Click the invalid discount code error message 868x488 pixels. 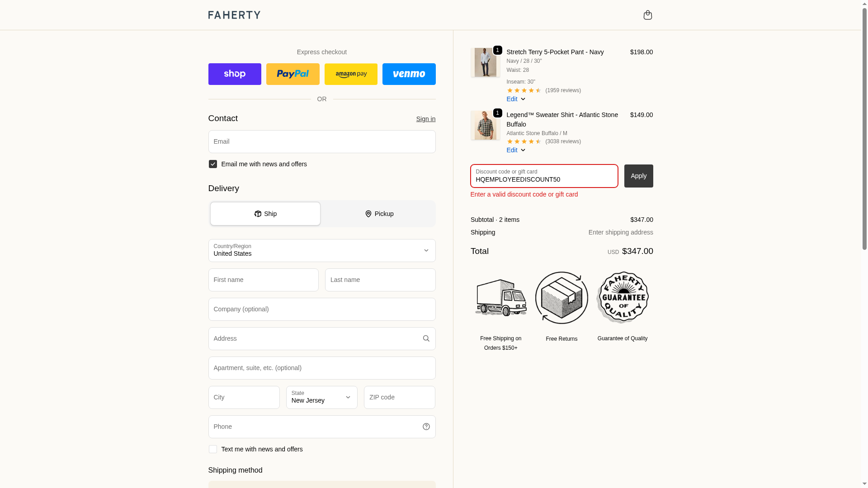tap(524, 194)
